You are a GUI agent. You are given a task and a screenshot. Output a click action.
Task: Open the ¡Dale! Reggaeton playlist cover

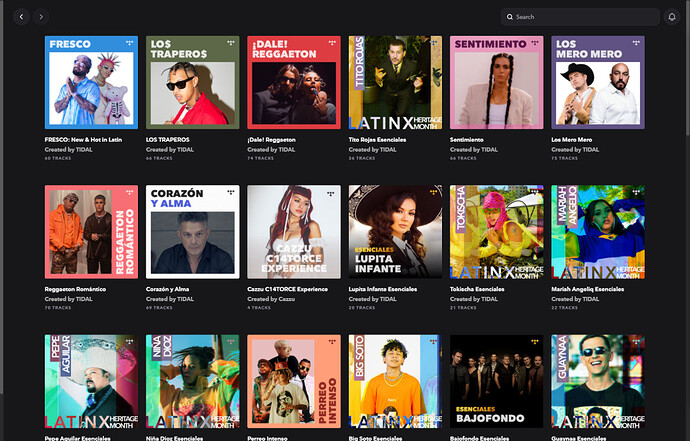click(x=294, y=82)
